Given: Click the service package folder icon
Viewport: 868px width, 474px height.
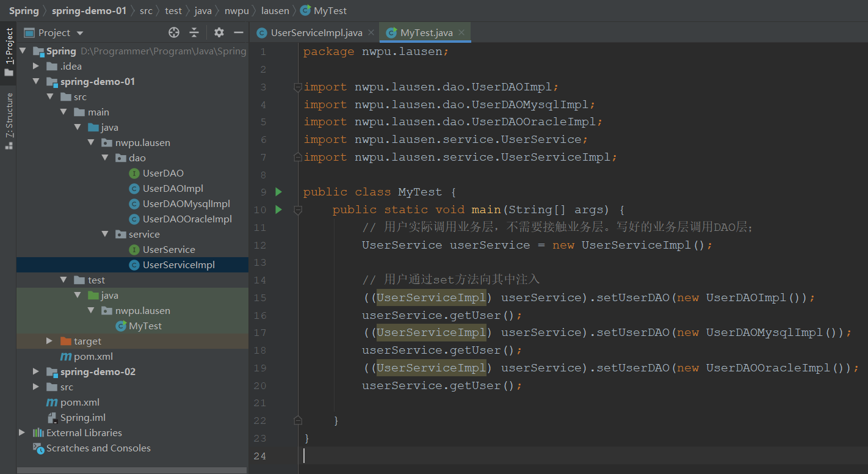Looking at the screenshot, I should (121, 235).
